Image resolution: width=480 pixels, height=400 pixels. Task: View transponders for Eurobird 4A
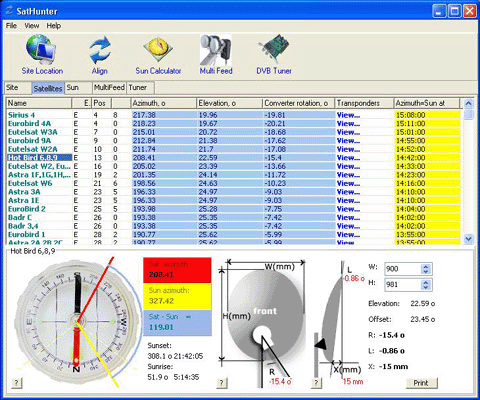(x=348, y=124)
